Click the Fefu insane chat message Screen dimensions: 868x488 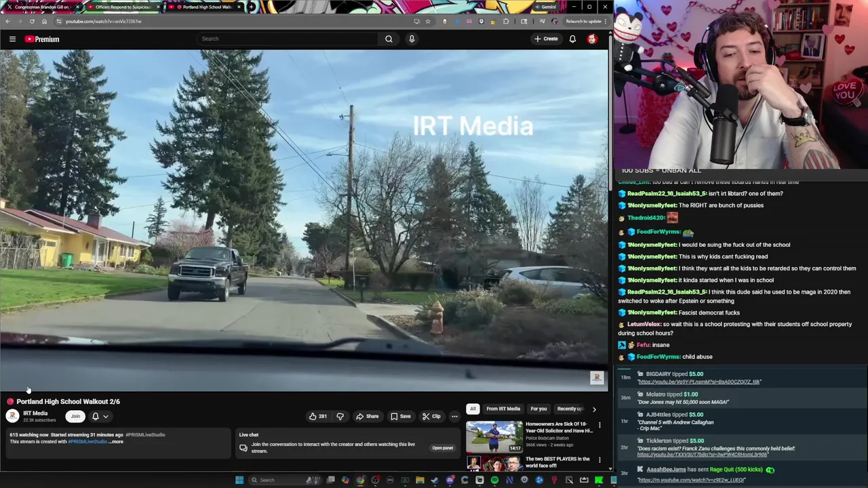[653, 345]
